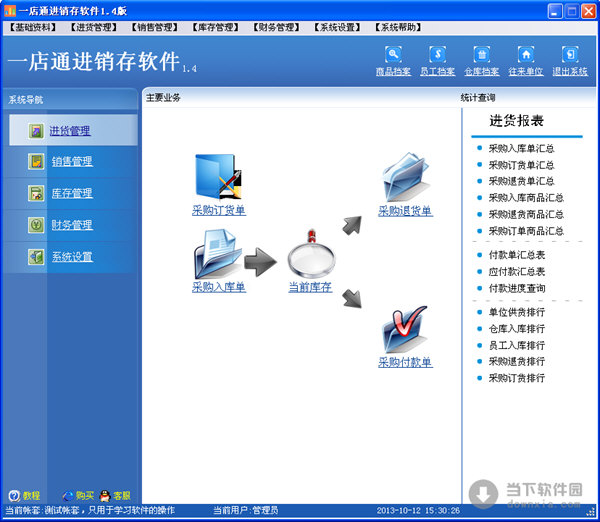Click the 当前库存 magnifier icon

point(311,254)
